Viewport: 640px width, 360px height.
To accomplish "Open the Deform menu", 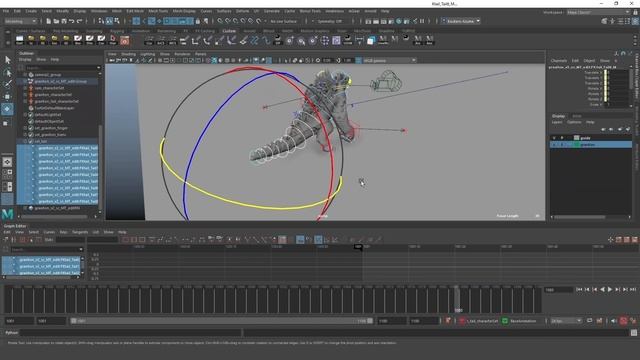I will pyautogui.click(x=242, y=11).
